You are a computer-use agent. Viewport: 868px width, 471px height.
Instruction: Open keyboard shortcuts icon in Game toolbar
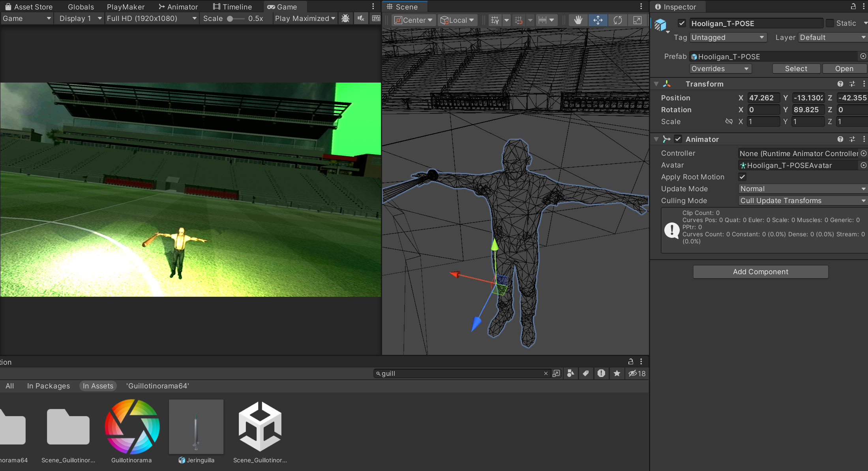coord(376,19)
